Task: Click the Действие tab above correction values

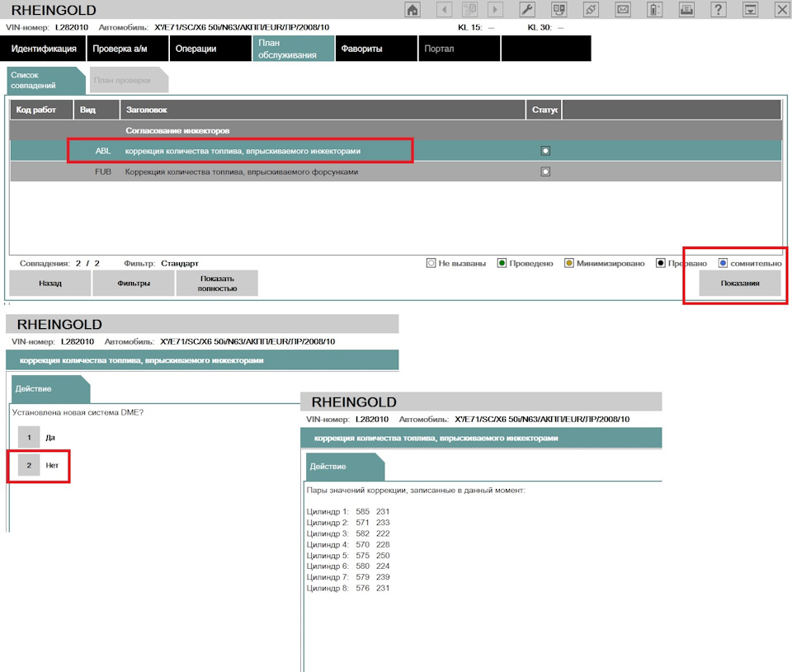Action: (x=345, y=467)
